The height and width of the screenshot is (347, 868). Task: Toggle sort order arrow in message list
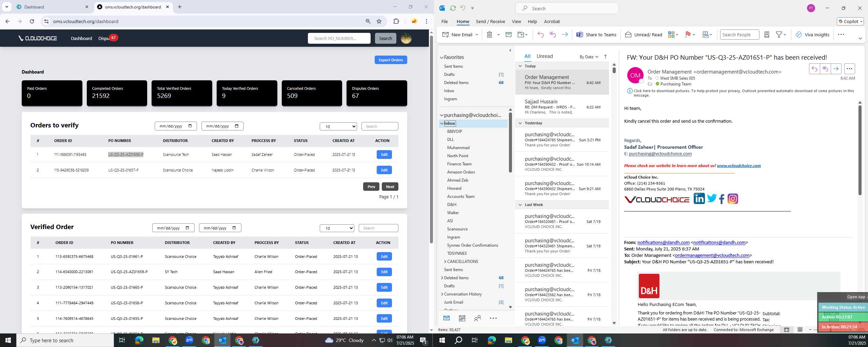pyautogui.click(x=605, y=57)
